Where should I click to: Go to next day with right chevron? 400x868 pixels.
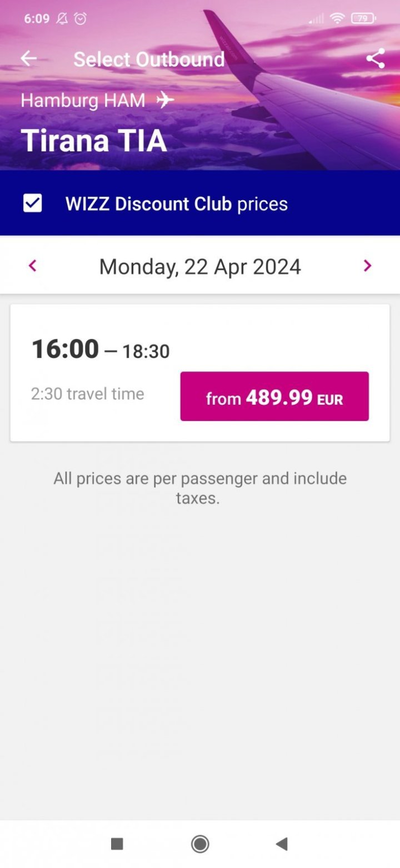367,266
